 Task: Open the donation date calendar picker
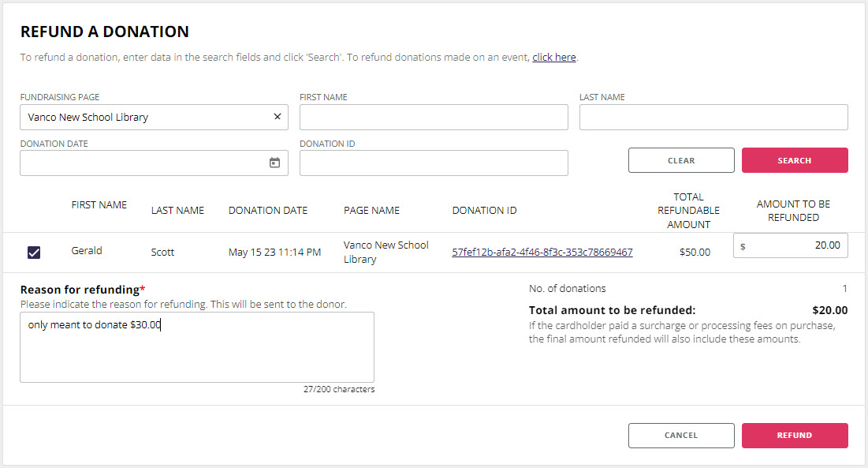point(274,163)
